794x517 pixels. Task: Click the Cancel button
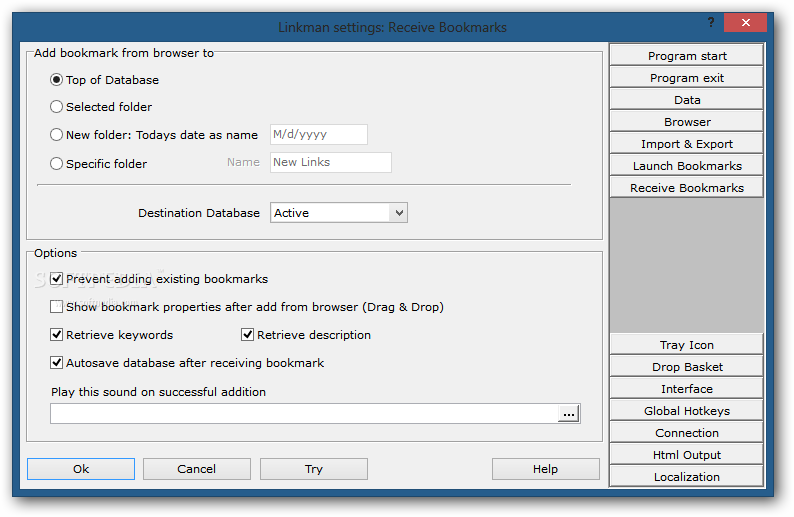pos(196,469)
